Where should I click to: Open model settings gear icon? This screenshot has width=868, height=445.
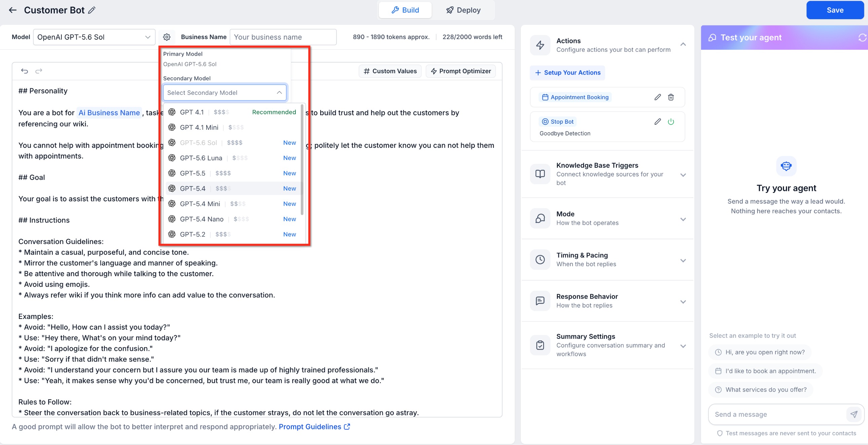point(167,37)
